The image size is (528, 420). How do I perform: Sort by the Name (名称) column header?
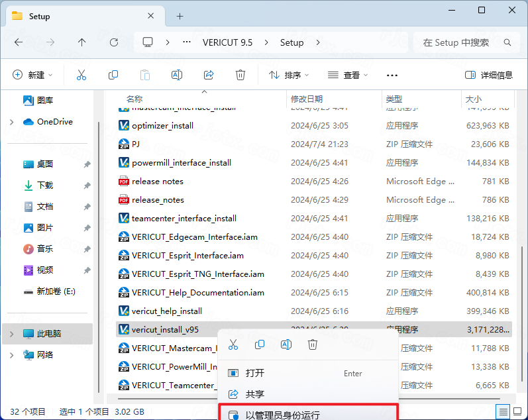coord(134,99)
